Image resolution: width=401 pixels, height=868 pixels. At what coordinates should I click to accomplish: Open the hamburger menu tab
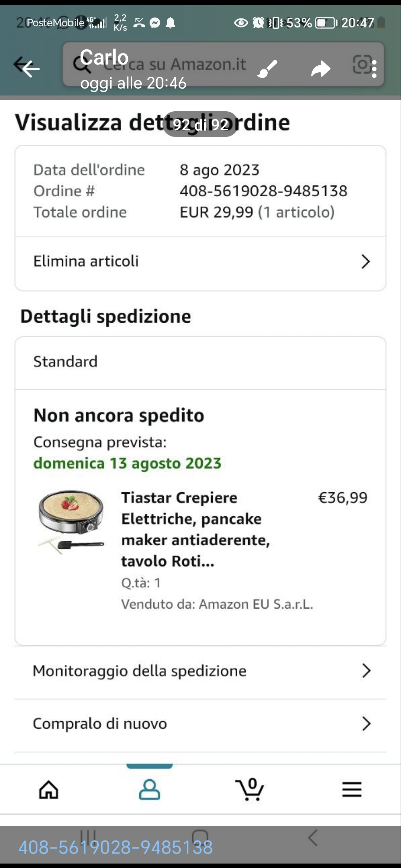(352, 789)
